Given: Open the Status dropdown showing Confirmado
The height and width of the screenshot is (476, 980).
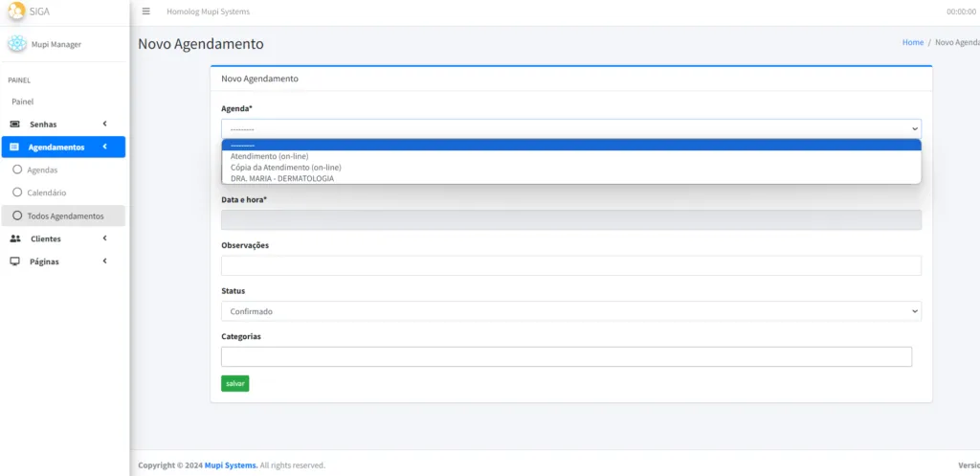Looking at the screenshot, I should [570, 311].
